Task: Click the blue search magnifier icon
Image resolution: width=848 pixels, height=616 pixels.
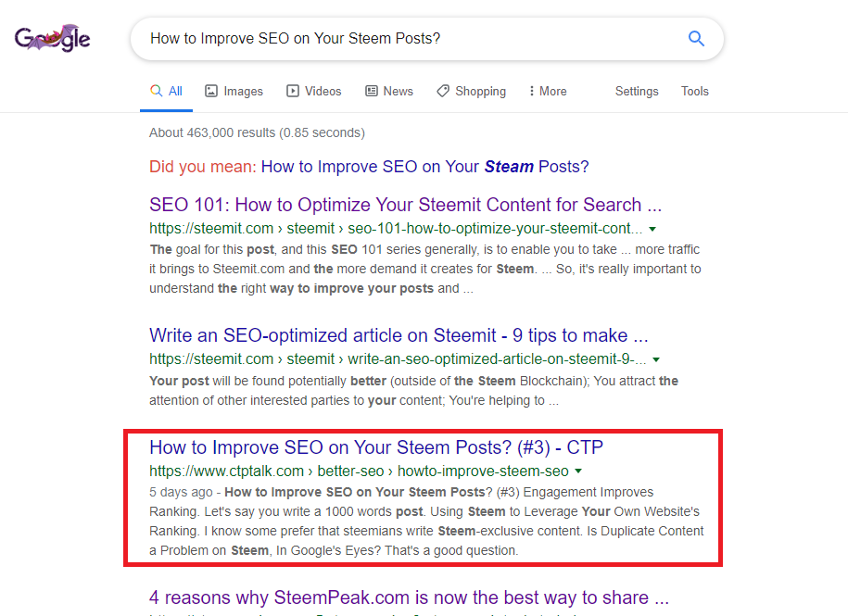Action: (696, 38)
